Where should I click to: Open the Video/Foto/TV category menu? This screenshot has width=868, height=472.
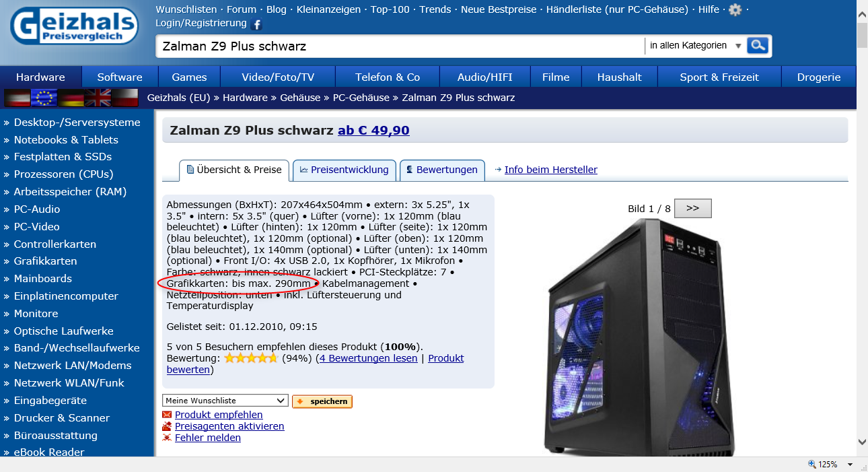278,77
